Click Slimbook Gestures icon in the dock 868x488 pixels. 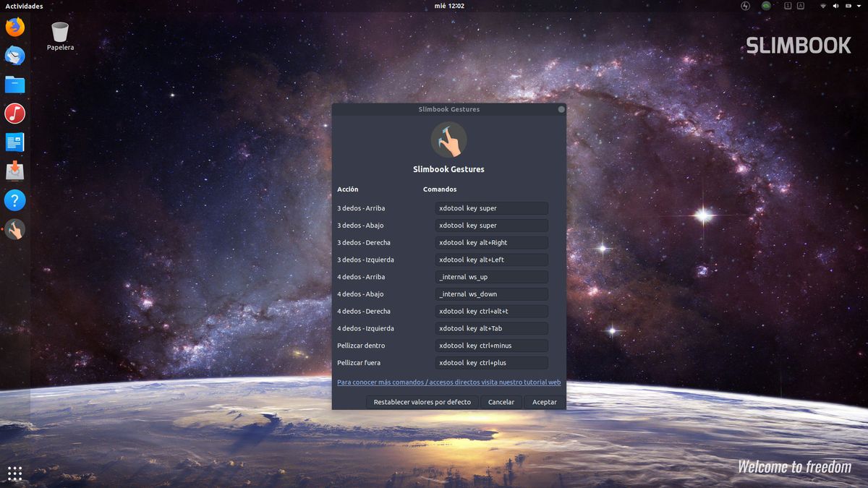[x=15, y=229]
